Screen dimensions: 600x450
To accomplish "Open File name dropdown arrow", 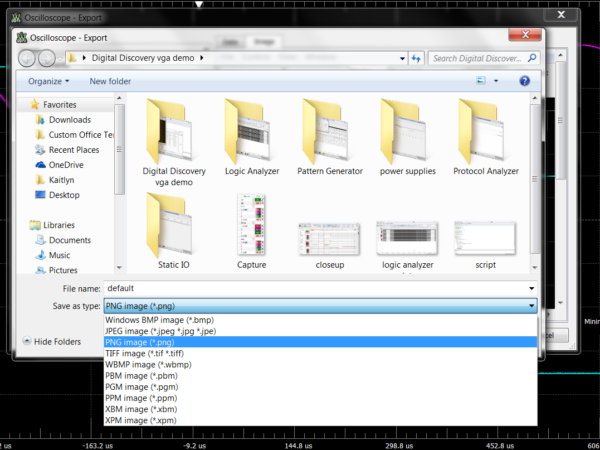I will coord(532,289).
